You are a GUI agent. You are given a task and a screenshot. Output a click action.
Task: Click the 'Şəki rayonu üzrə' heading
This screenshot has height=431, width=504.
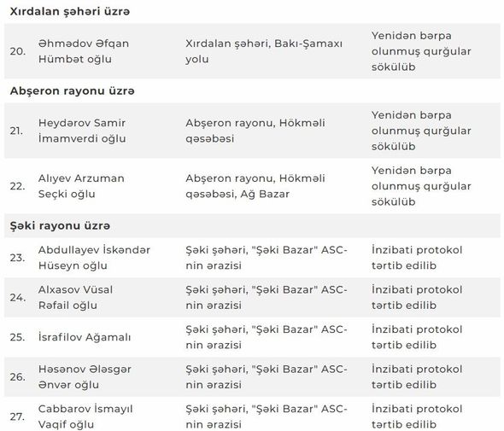coord(60,226)
